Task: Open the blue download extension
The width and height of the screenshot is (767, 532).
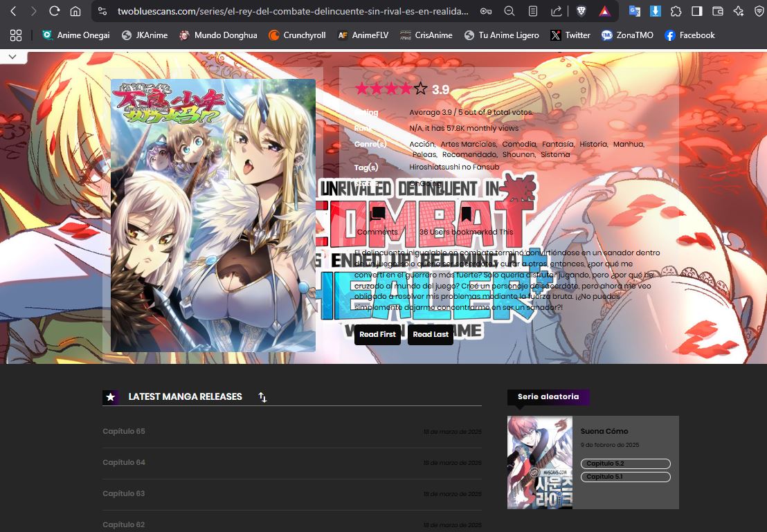Action: coord(655,11)
